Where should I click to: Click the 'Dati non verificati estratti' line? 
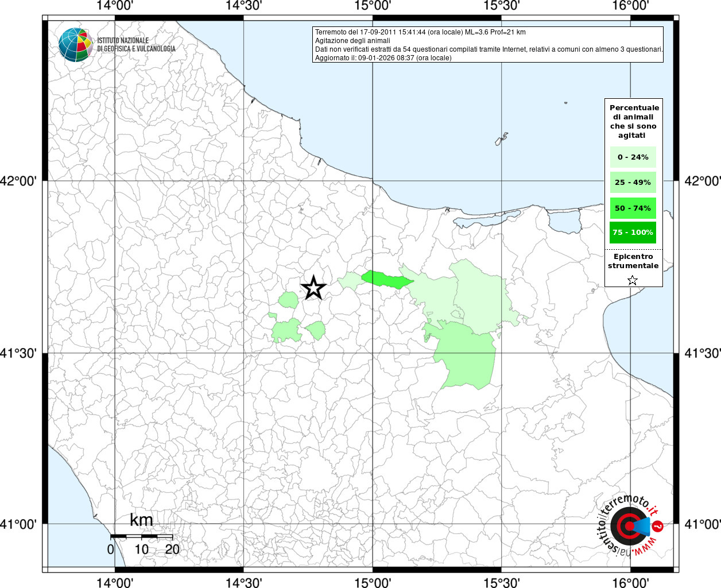click(x=489, y=49)
